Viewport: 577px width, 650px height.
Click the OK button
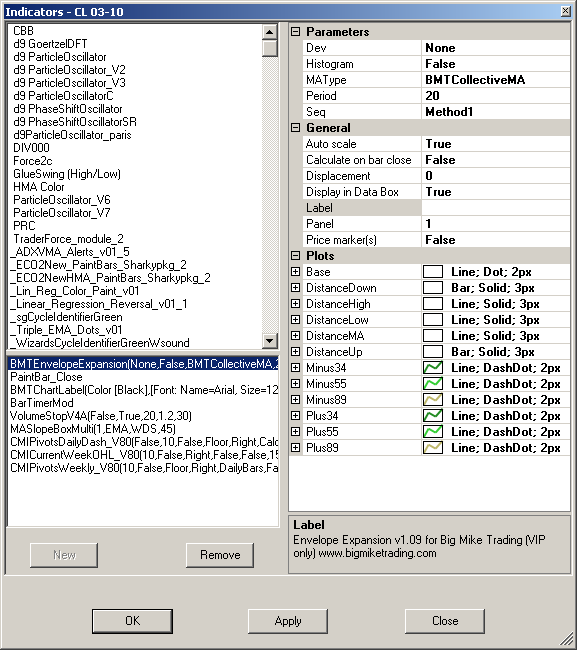point(132,621)
